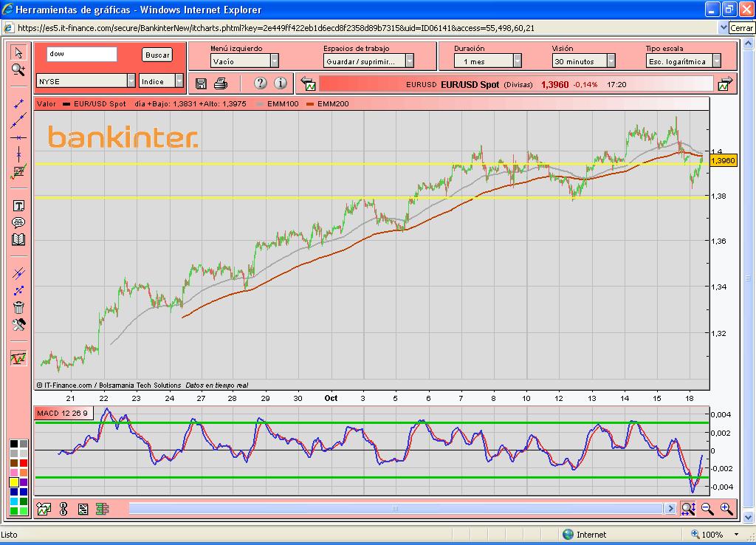The width and height of the screenshot is (756, 545).
Task: Expand Espacios de trabajo dropdown
Action: tap(409, 61)
